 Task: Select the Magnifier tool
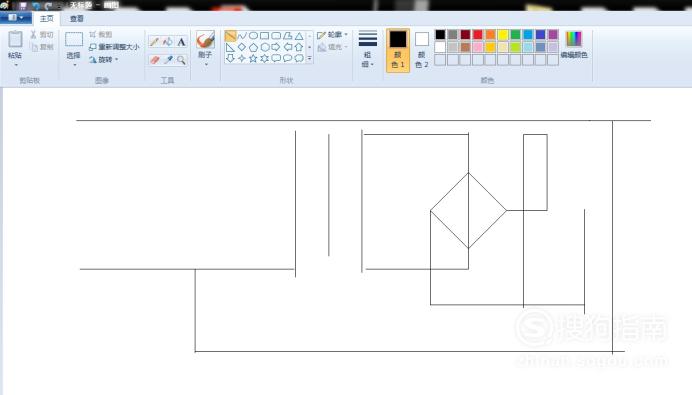pos(181,60)
